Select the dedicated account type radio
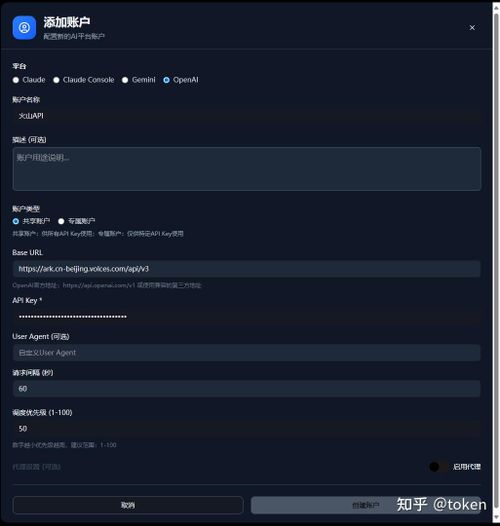Screen dimensions: 500x526 coord(61,221)
